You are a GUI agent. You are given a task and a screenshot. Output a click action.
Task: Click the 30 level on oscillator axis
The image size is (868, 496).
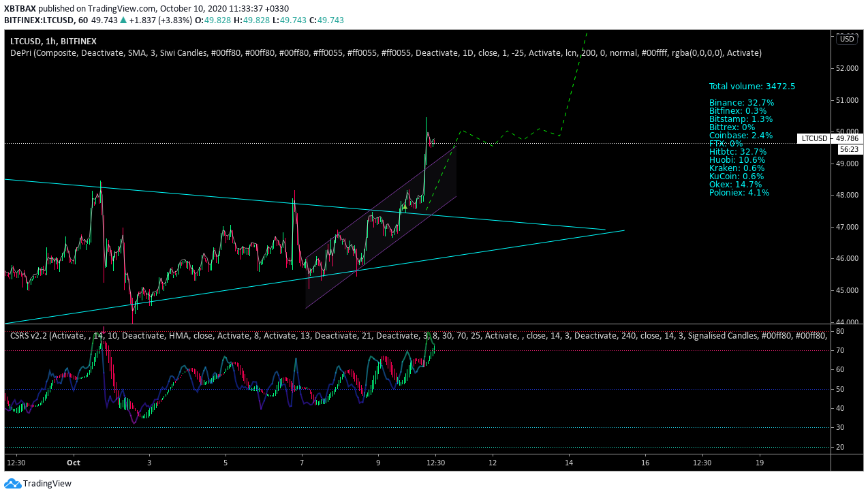[841, 427]
